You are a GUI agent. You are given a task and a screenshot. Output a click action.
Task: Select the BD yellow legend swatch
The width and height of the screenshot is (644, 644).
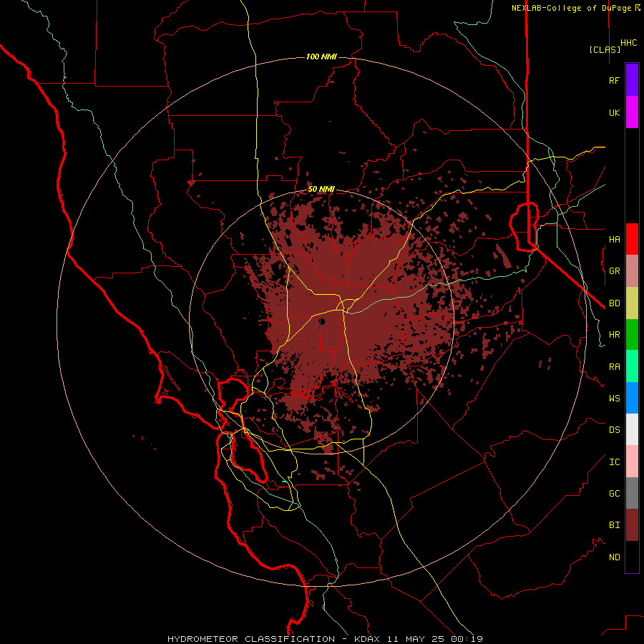tap(632, 303)
